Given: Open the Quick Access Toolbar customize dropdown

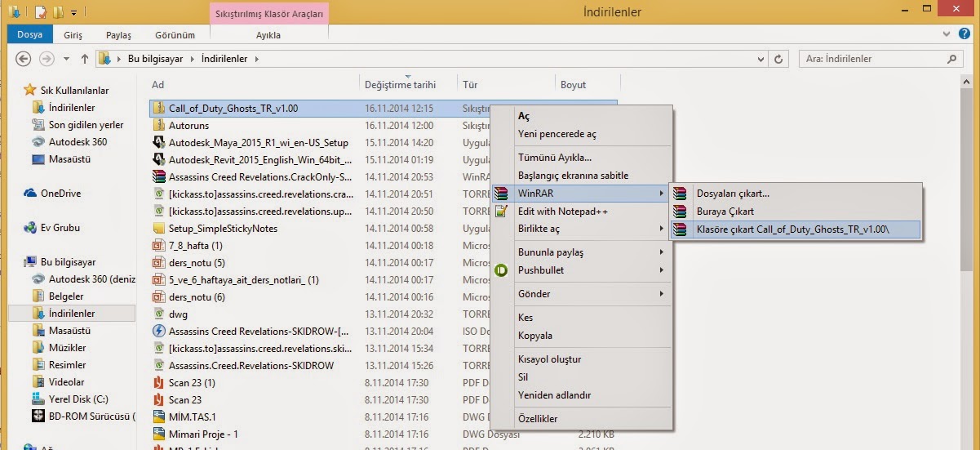Looking at the screenshot, I should point(73,12).
